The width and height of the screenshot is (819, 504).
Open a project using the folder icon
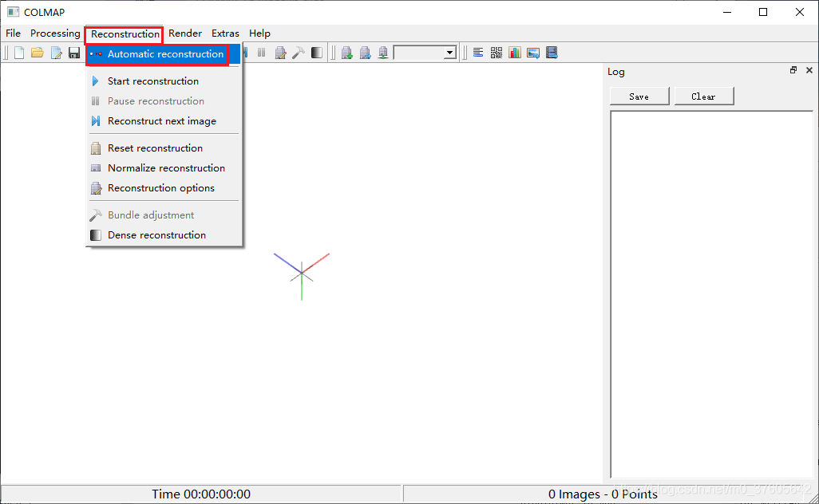tap(37, 53)
